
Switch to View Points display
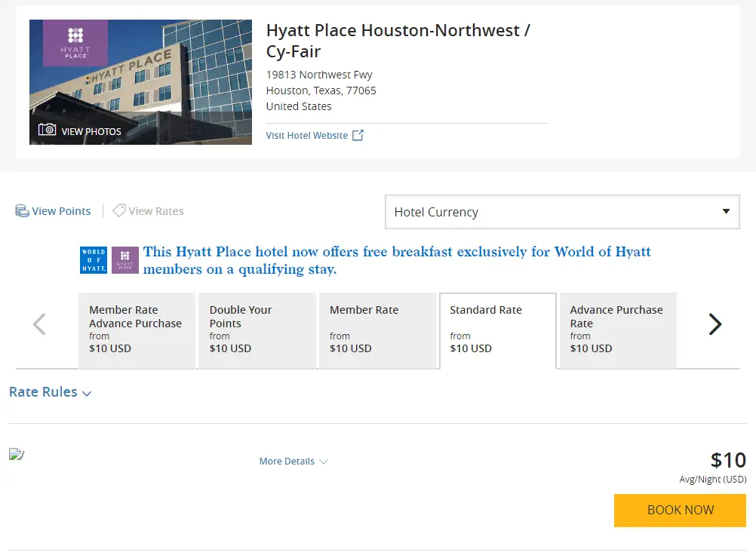[x=60, y=211]
